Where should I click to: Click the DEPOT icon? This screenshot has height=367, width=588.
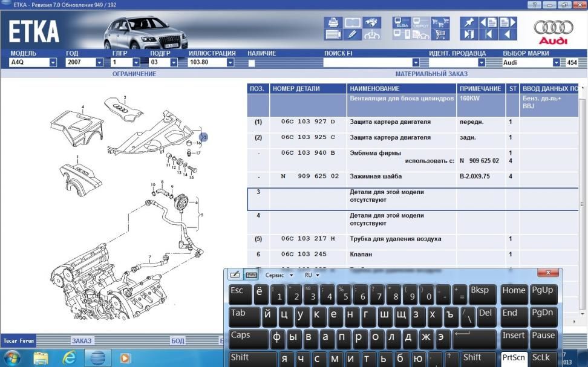(x=421, y=22)
